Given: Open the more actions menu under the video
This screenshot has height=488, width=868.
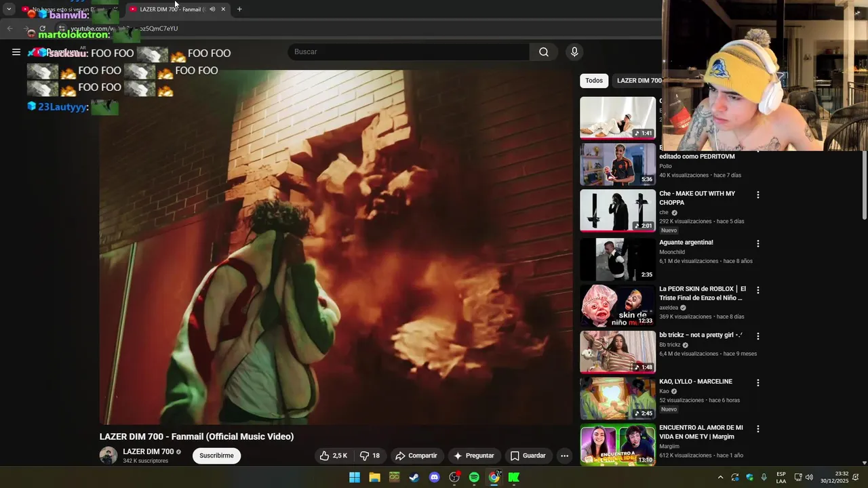Looking at the screenshot, I should click(x=564, y=455).
